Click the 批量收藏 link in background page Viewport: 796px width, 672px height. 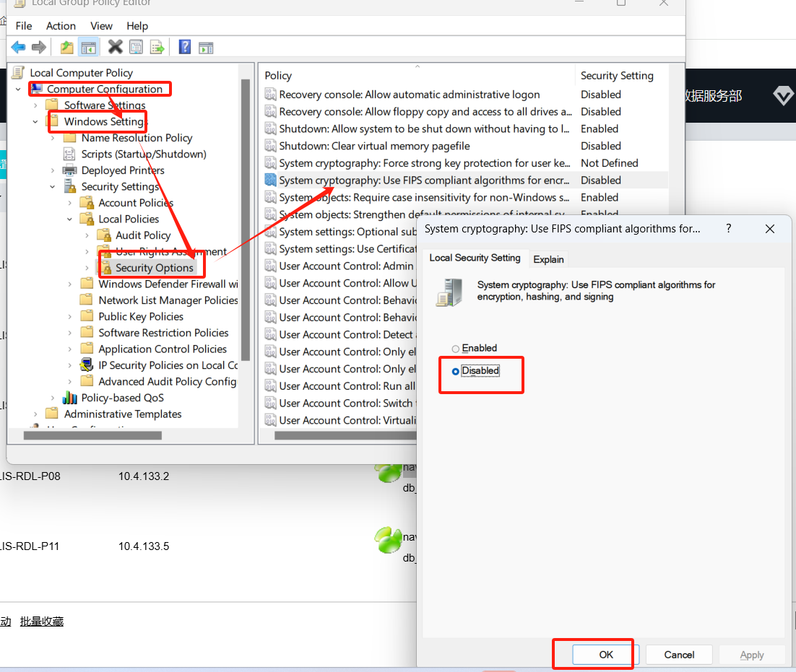[42, 621]
